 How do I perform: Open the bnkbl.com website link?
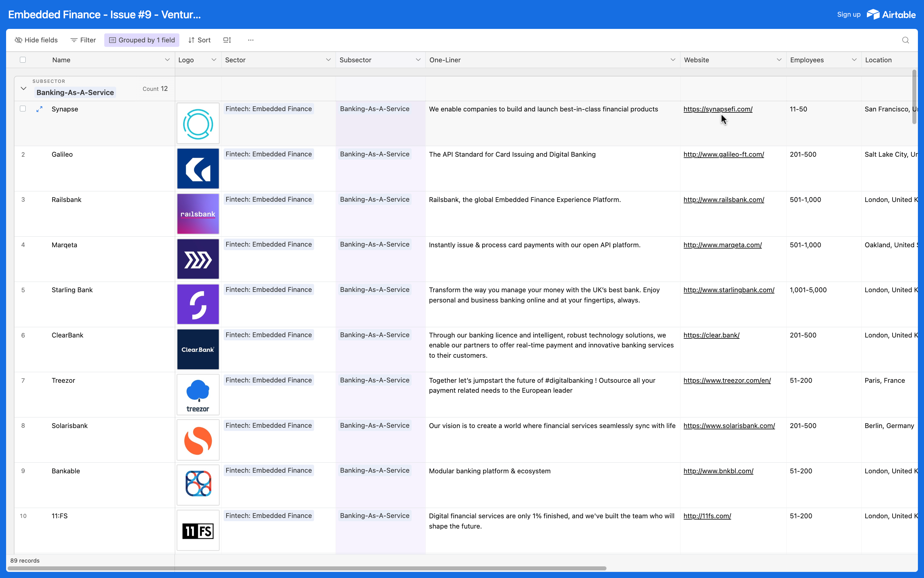point(718,471)
